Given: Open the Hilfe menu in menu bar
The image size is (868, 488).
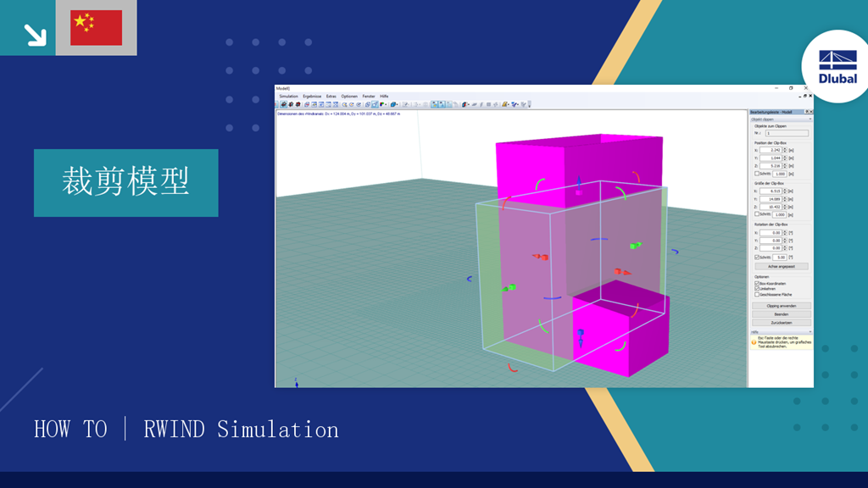Looking at the screenshot, I should point(384,97).
